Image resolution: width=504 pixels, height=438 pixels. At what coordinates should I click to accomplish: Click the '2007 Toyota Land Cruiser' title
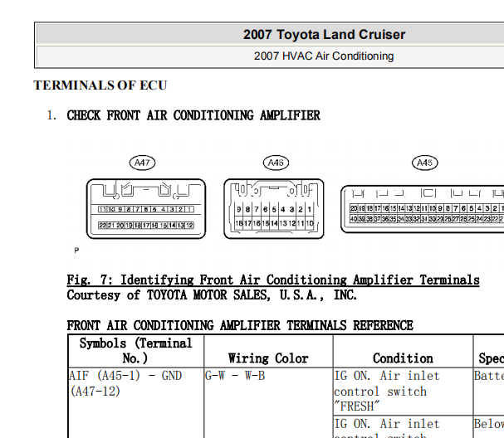[324, 35]
